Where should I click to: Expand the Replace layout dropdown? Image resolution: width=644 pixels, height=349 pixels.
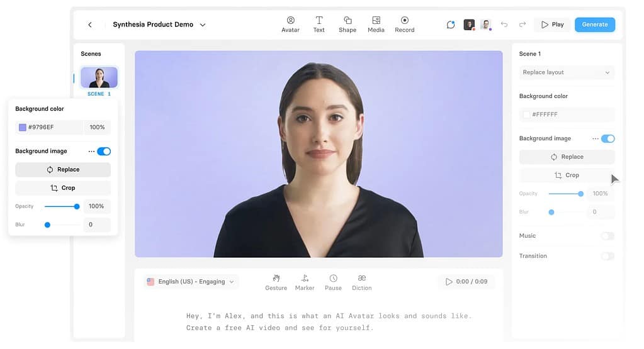coord(566,72)
